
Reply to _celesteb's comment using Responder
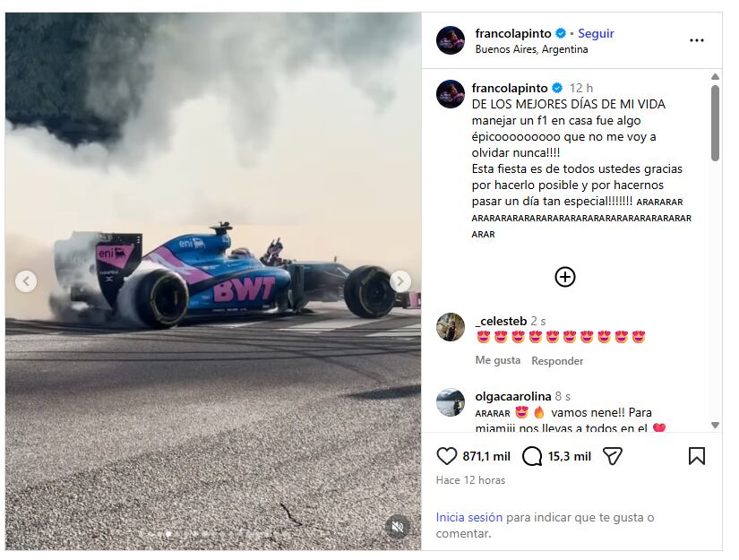[x=557, y=359]
